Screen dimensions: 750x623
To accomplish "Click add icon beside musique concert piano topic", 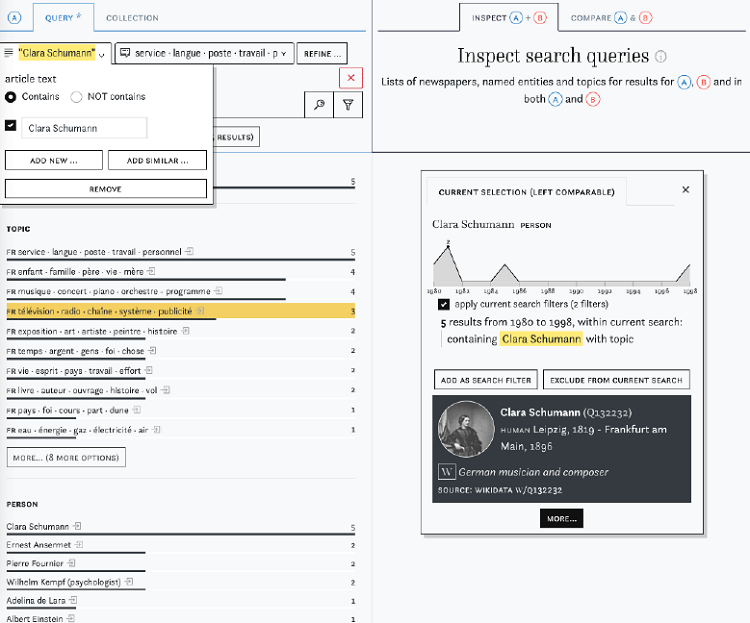I will (219, 291).
